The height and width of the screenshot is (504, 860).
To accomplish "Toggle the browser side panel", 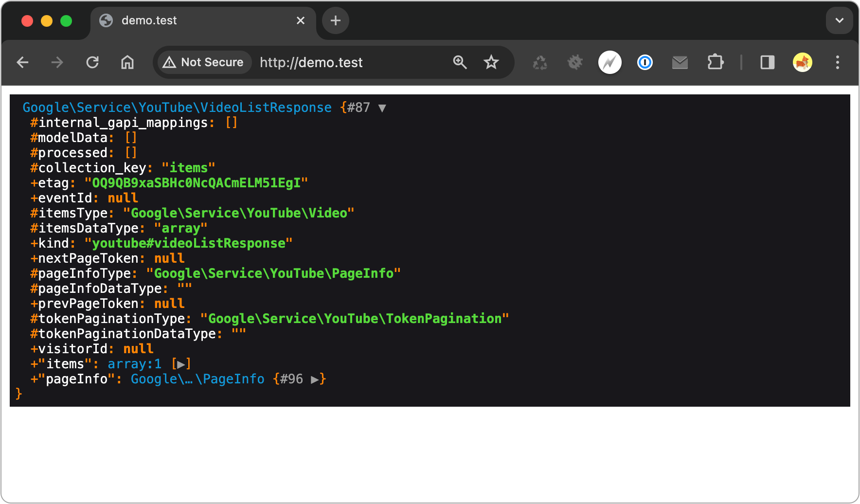I will [768, 62].
